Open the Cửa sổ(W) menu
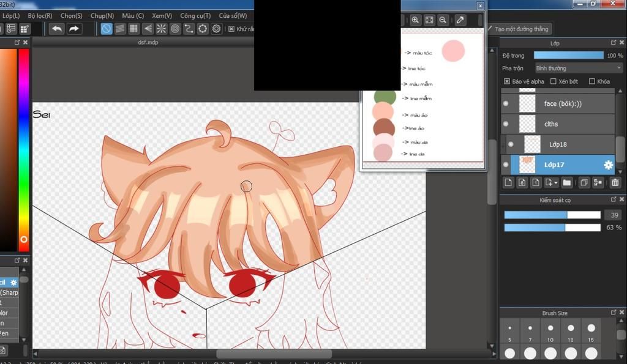Image resolution: width=627 pixels, height=364 pixels. (233, 15)
